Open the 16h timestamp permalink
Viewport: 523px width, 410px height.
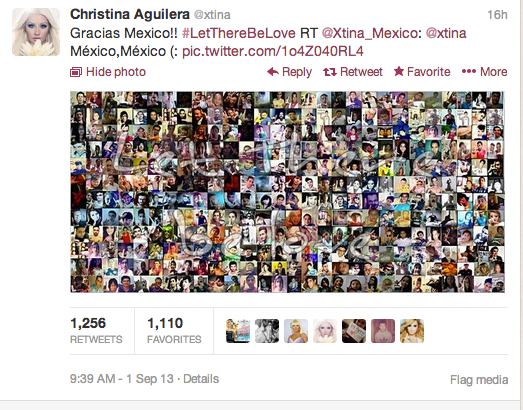click(x=497, y=15)
